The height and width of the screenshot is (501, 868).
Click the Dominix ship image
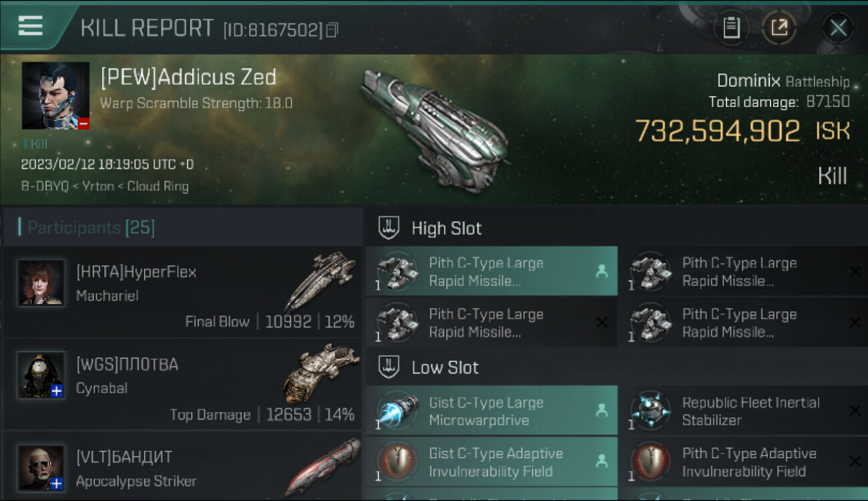coord(434,127)
